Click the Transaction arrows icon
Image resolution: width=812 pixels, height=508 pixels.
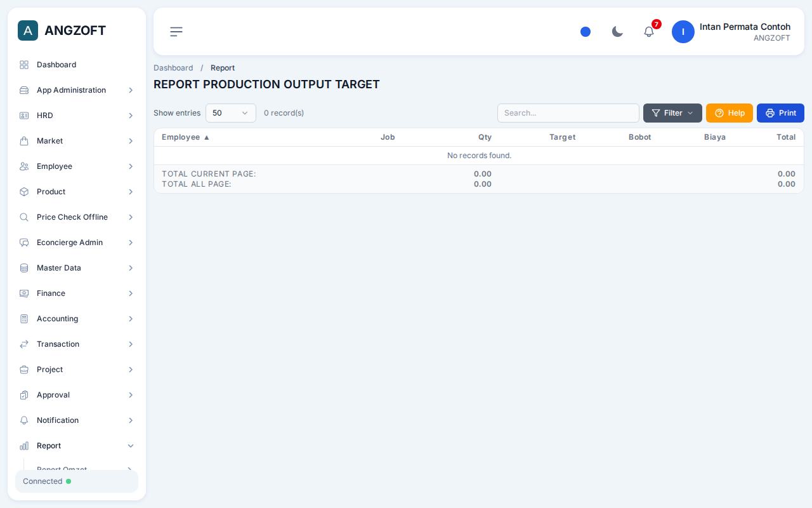tap(24, 344)
